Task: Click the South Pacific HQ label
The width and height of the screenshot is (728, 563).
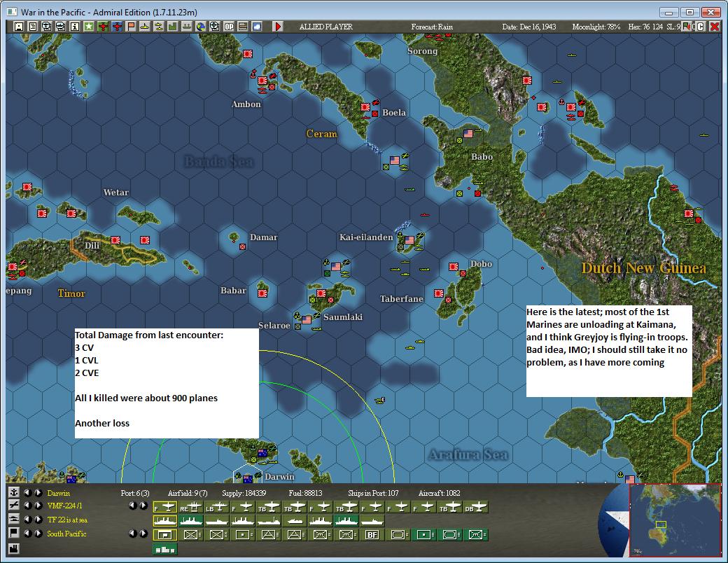Action: 67,534
